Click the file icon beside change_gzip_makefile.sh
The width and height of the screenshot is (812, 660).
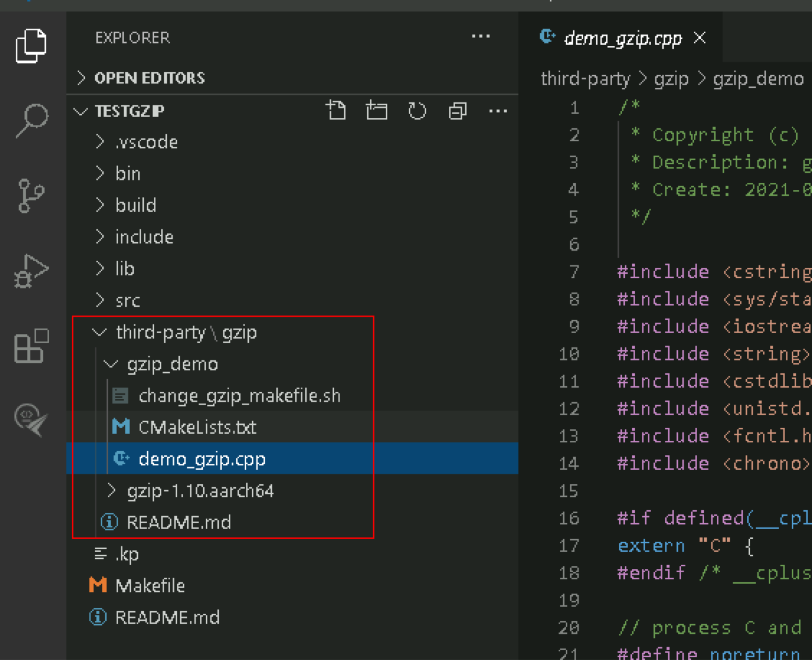click(x=120, y=396)
